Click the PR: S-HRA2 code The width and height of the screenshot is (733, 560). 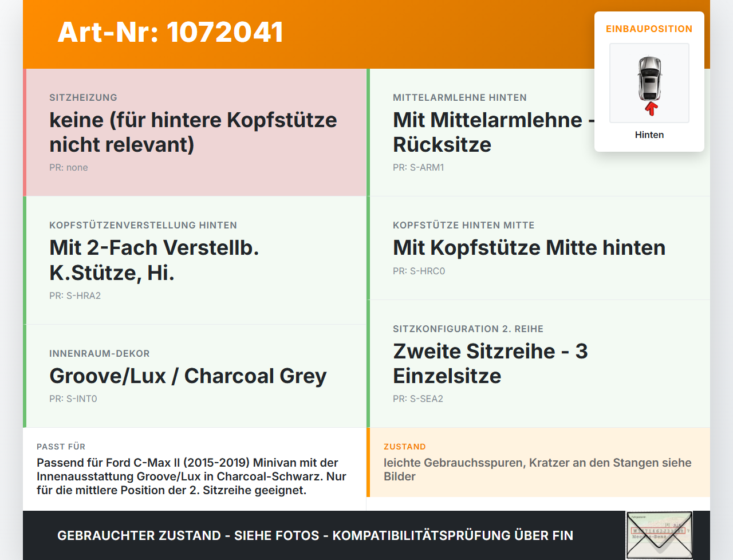coord(75,296)
